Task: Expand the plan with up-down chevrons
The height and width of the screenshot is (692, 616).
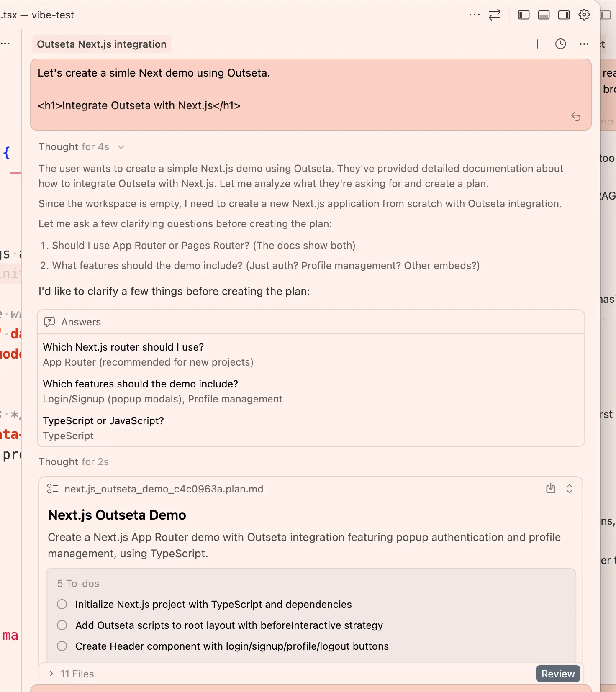Action: tap(569, 488)
